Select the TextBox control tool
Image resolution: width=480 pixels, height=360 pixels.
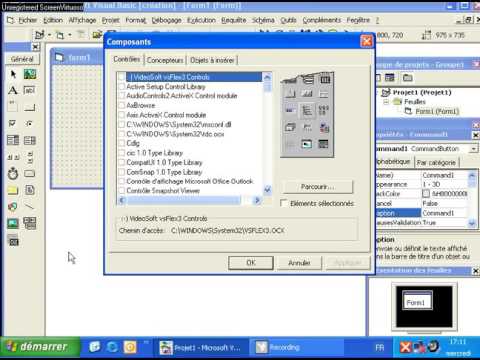click(x=30, y=90)
